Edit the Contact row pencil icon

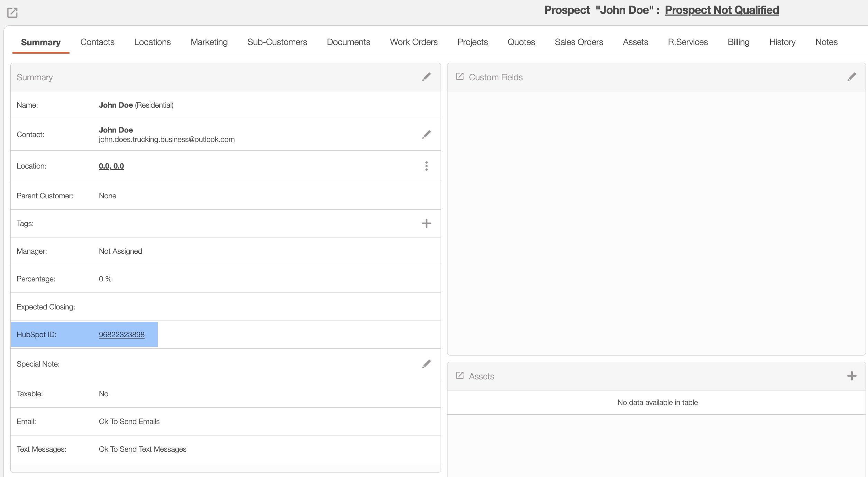(426, 135)
